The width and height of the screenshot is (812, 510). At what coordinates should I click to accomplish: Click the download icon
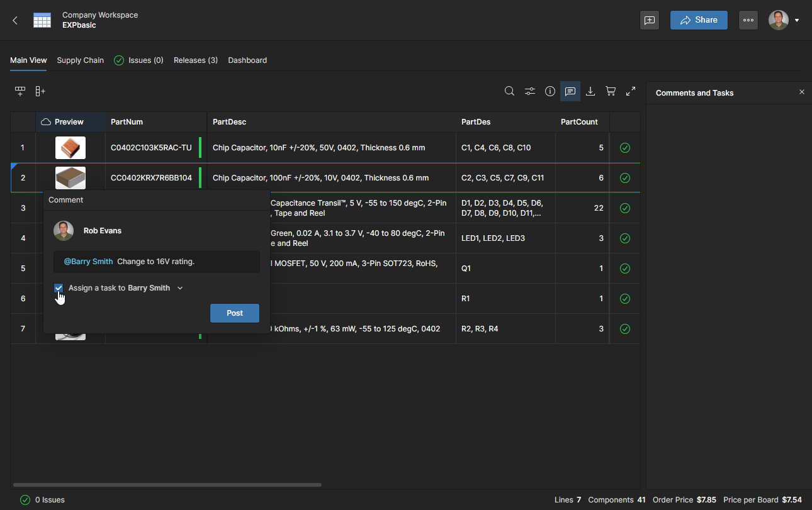pyautogui.click(x=590, y=91)
